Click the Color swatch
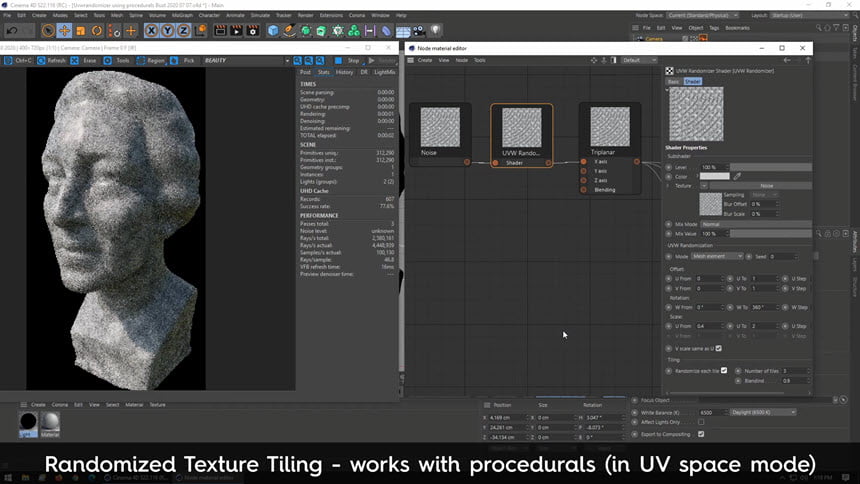Viewport: 860px width, 484px height. 714,176
